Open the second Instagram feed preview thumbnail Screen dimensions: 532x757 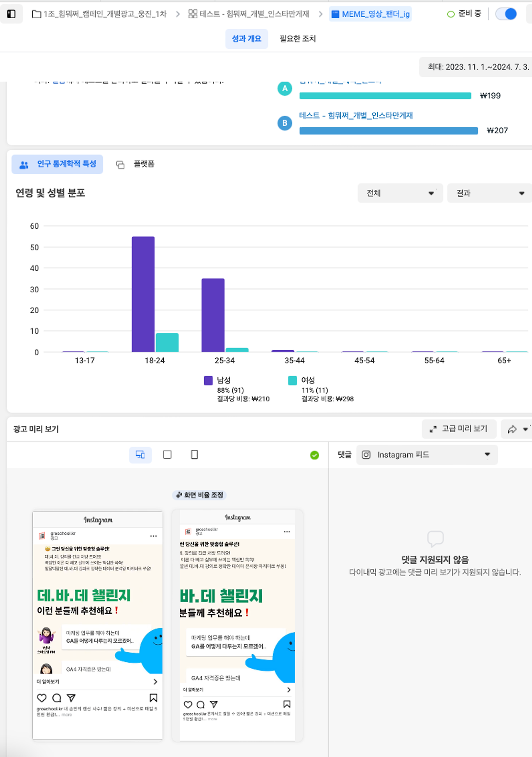[x=237, y=625]
